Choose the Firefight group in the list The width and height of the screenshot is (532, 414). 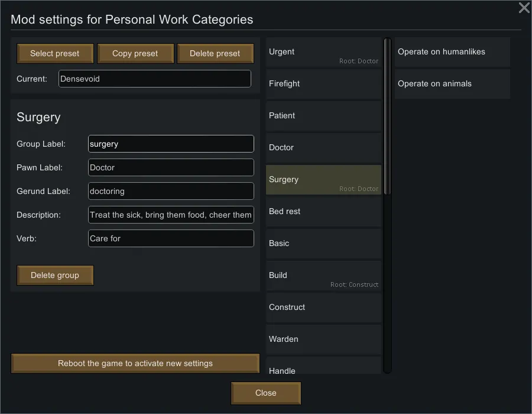tap(323, 84)
